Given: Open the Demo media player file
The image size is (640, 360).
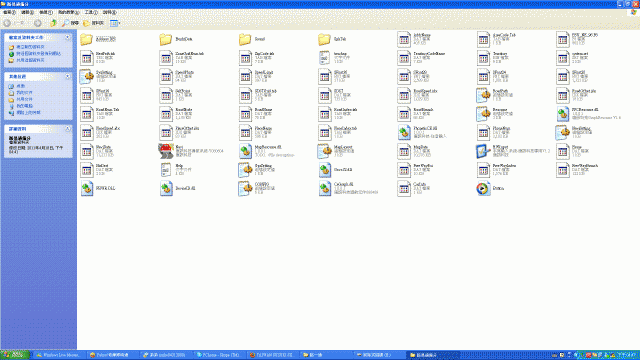Looking at the screenshot, I should coord(483,189).
